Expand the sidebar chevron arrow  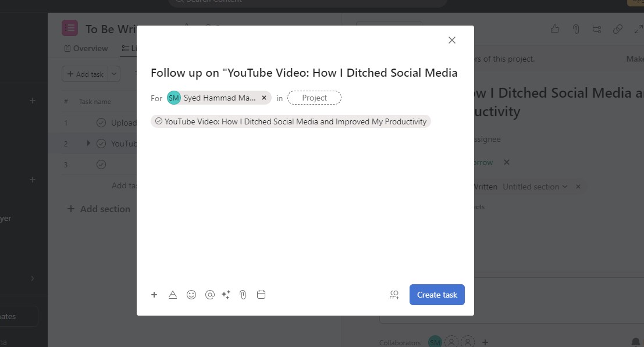tap(33, 278)
